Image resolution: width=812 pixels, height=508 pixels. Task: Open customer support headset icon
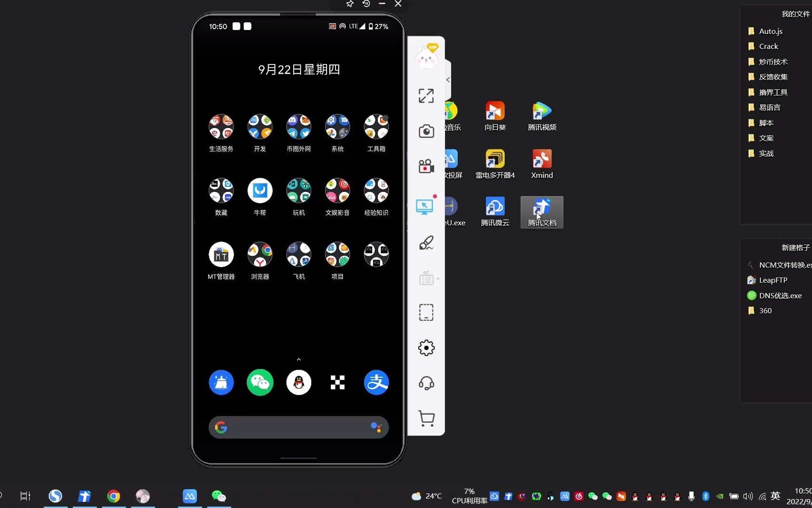click(426, 383)
